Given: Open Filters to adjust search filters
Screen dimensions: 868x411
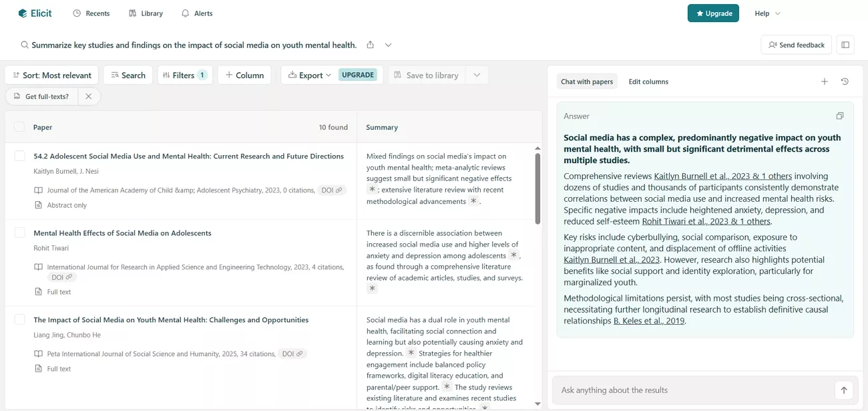Looking at the screenshot, I should pos(184,75).
